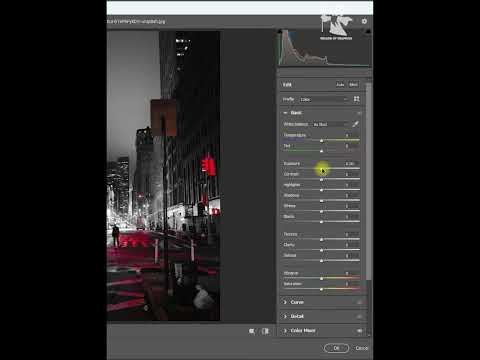Click the Edit panel heading
The image size is (480, 360).
click(287, 85)
